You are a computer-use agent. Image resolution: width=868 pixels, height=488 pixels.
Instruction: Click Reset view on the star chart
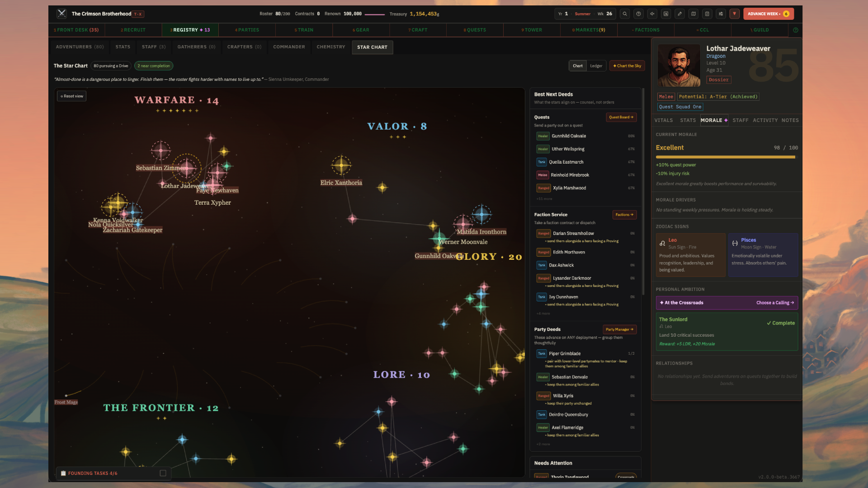[72, 96]
